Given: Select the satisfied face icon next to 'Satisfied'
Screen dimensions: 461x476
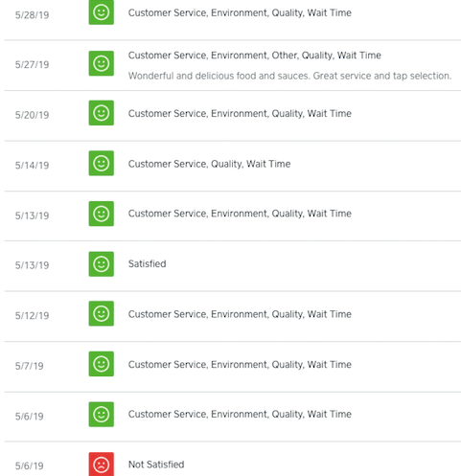Looking at the screenshot, I should tap(101, 264).
